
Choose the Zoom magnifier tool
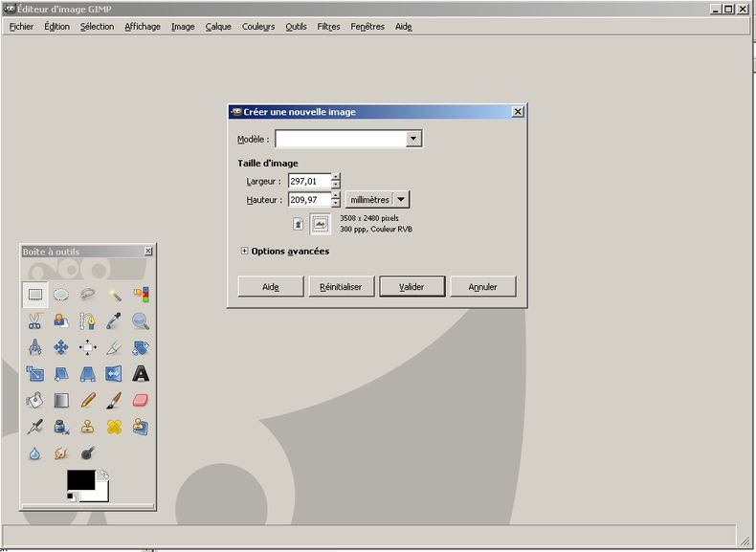(x=141, y=321)
